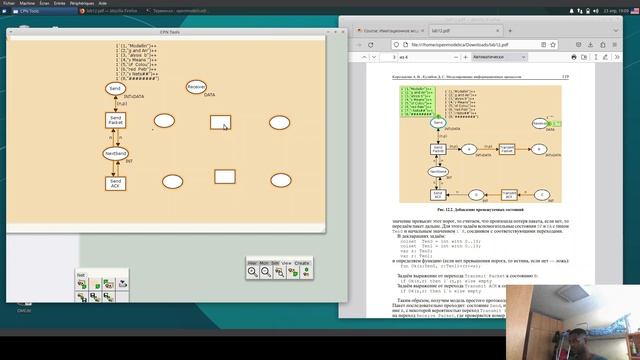
Task: Select the text tool in PDF viewer toolbar
Action: pos(596,57)
